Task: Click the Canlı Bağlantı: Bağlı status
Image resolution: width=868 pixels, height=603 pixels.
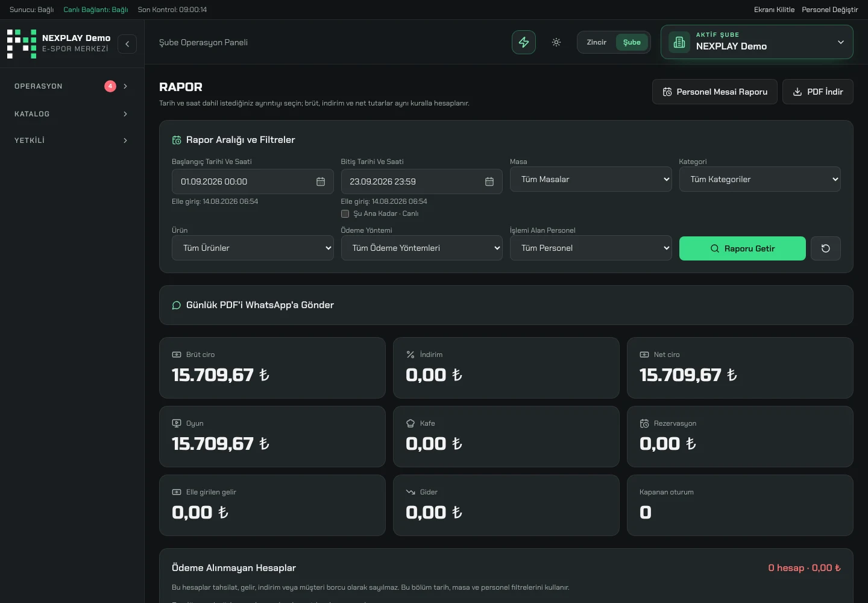Action: (96, 10)
